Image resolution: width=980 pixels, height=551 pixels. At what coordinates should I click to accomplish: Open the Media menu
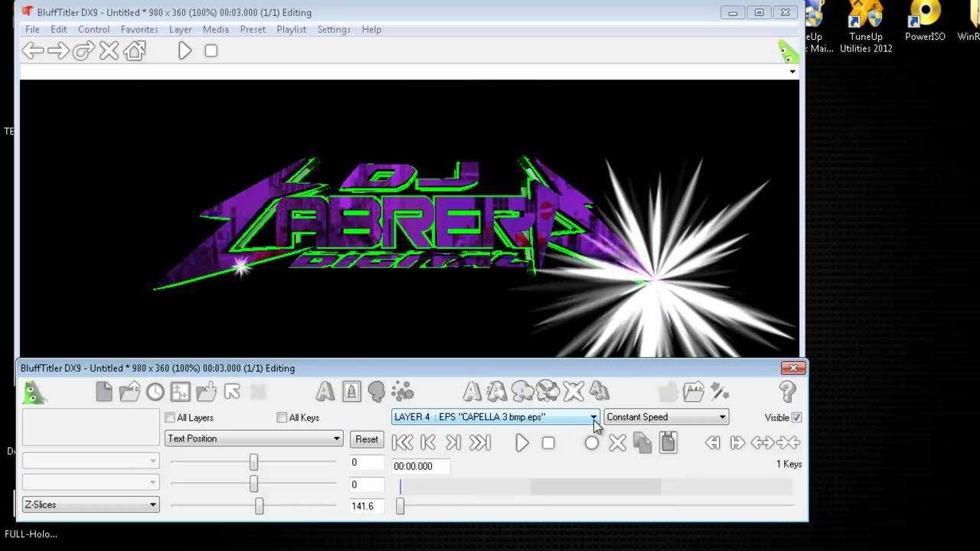(x=216, y=29)
